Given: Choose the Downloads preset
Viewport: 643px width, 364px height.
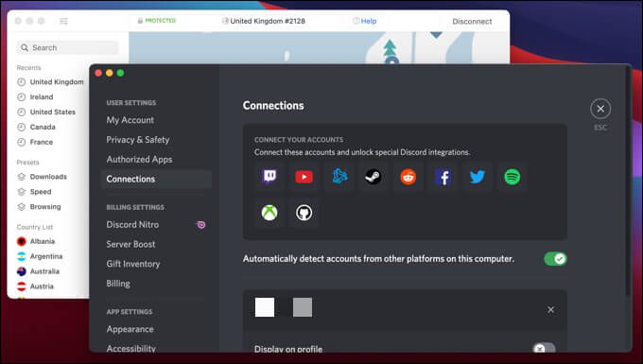Looking at the screenshot, I should [48, 177].
